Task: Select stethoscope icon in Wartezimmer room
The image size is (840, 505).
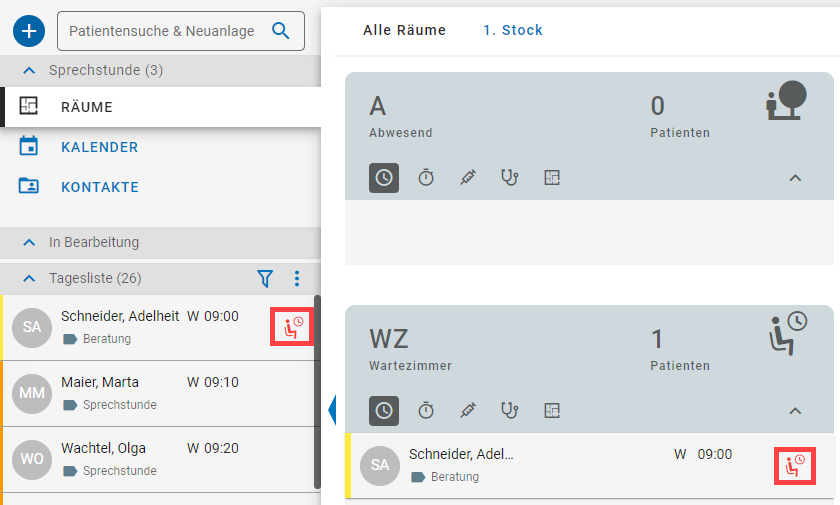Action: 510,410
